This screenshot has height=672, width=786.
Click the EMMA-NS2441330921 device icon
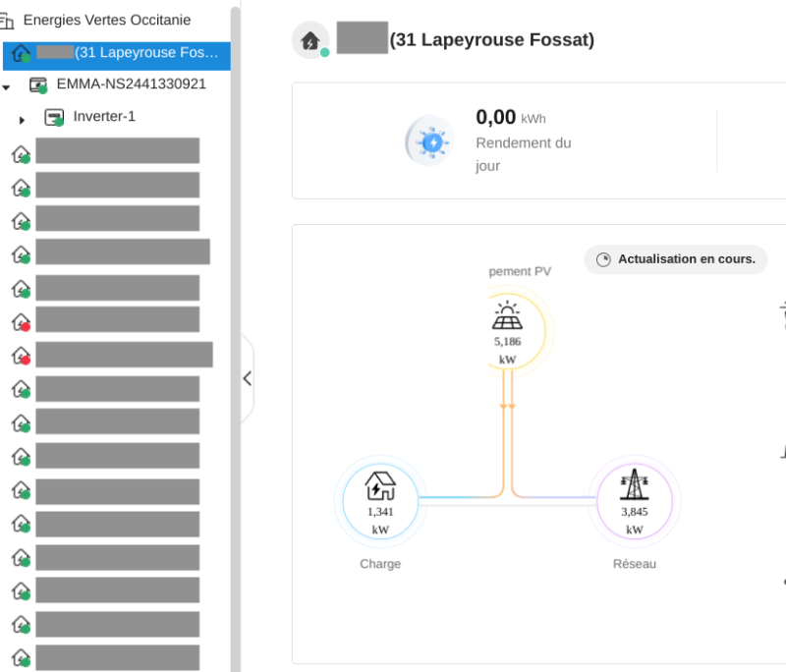[x=38, y=84]
